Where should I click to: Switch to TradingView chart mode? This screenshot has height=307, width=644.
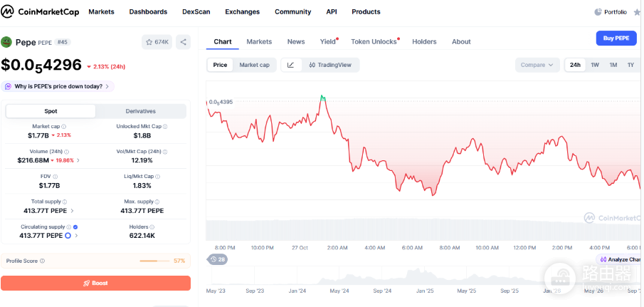coord(330,65)
